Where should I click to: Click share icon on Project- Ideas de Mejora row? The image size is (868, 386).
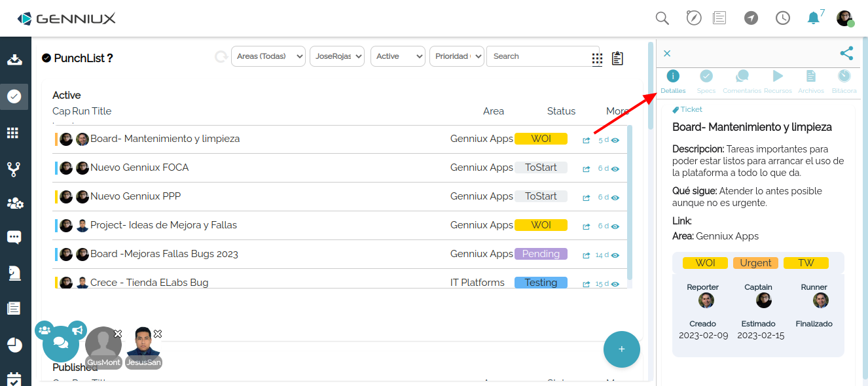587,226
